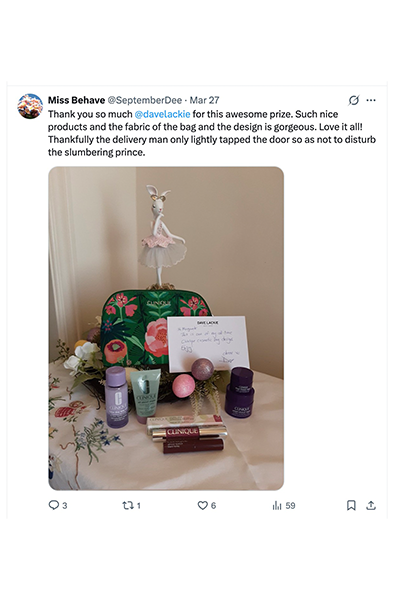Open the @SeptemberDee handle

pos(144,100)
